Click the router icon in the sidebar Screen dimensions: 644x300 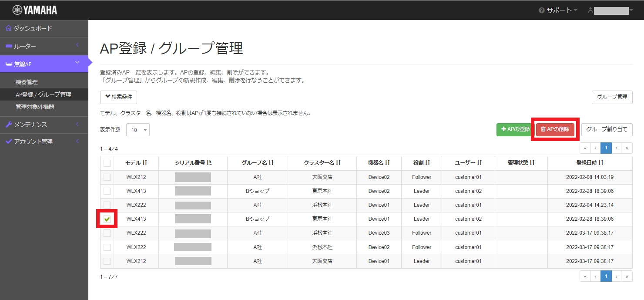[9, 46]
